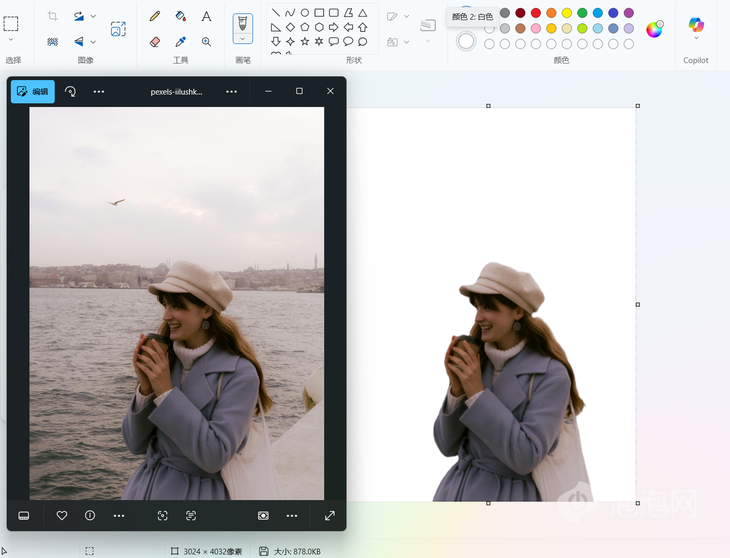Rotate the photo in Photos viewer
This screenshot has height=558, width=730.
point(70,91)
